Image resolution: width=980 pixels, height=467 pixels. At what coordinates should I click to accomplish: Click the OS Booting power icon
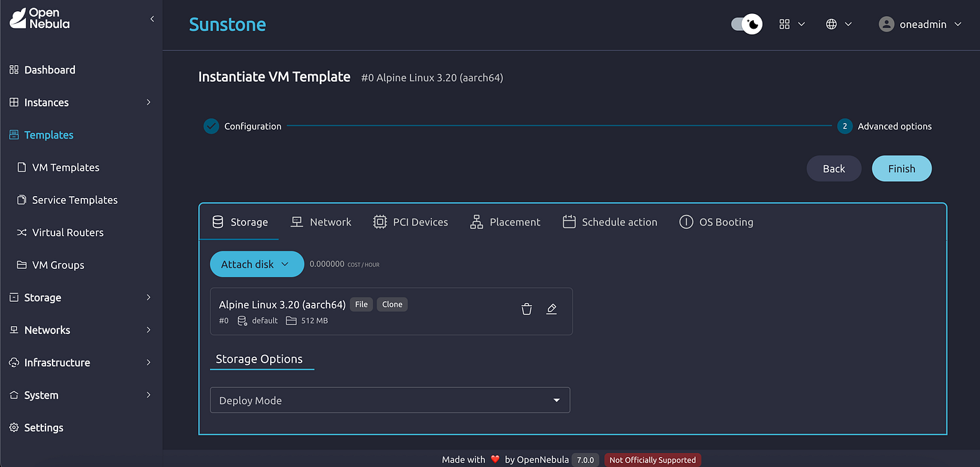[x=686, y=222]
